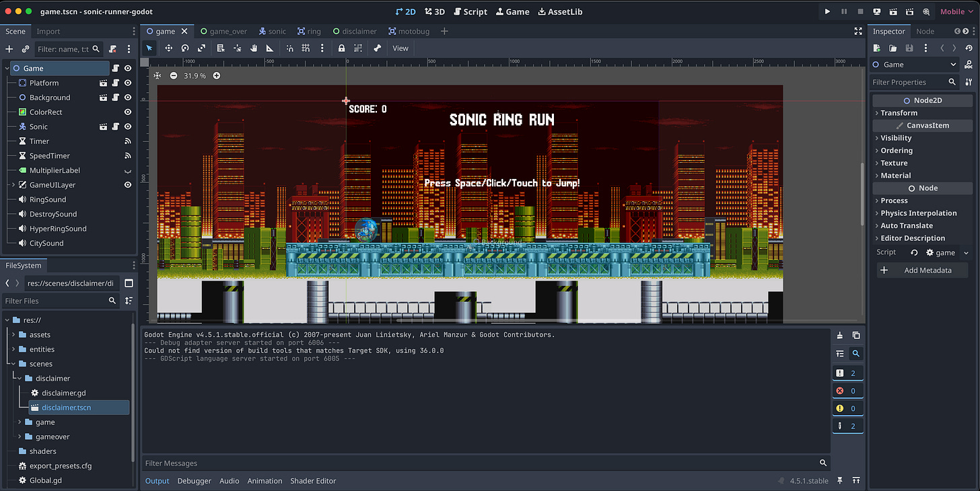Choose the Ruler mode tool
This screenshot has width=980, height=491.
click(x=270, y=48)
